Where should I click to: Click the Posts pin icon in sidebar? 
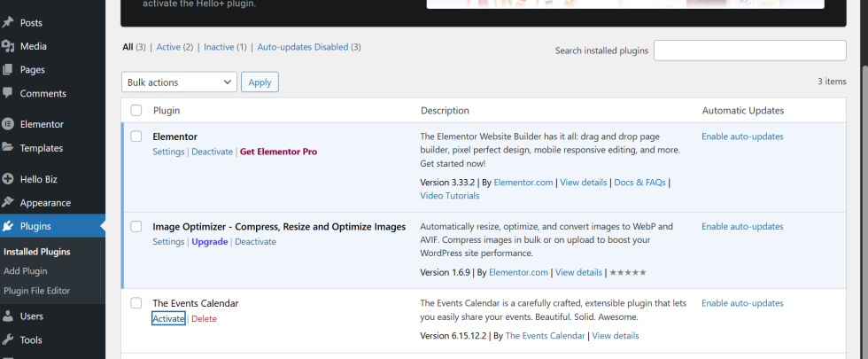8,22
